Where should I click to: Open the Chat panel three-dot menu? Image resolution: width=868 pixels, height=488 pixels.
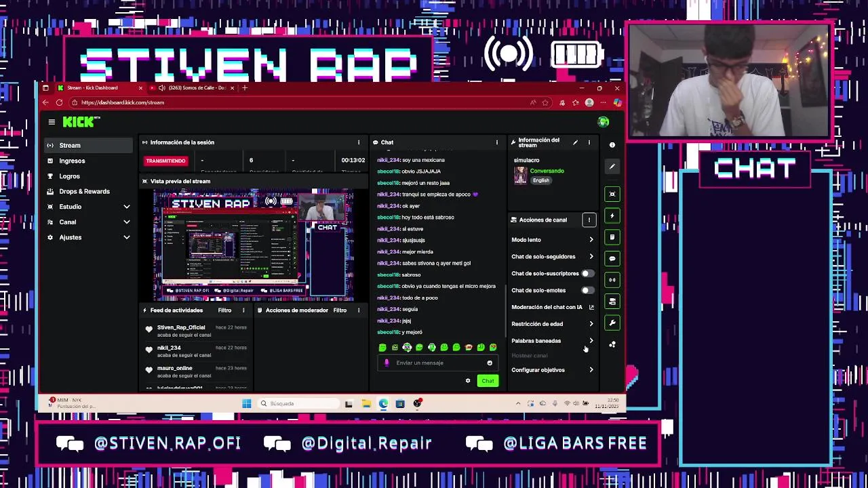(496, 142)
